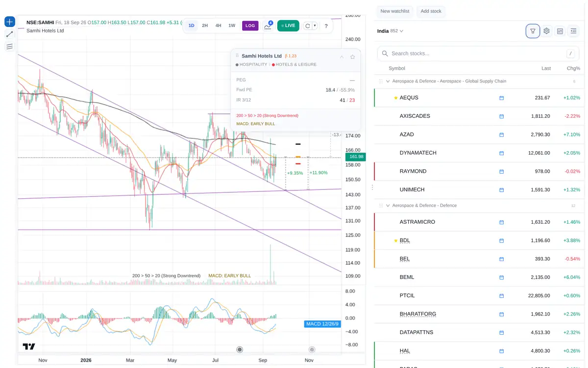Click the indent list view icon

point(574,31)
